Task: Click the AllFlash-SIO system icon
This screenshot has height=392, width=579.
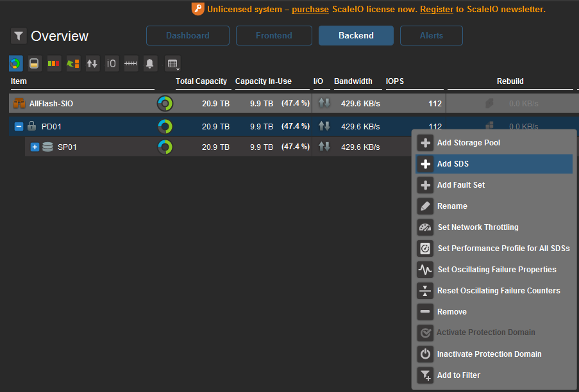Action: (19, 103)
